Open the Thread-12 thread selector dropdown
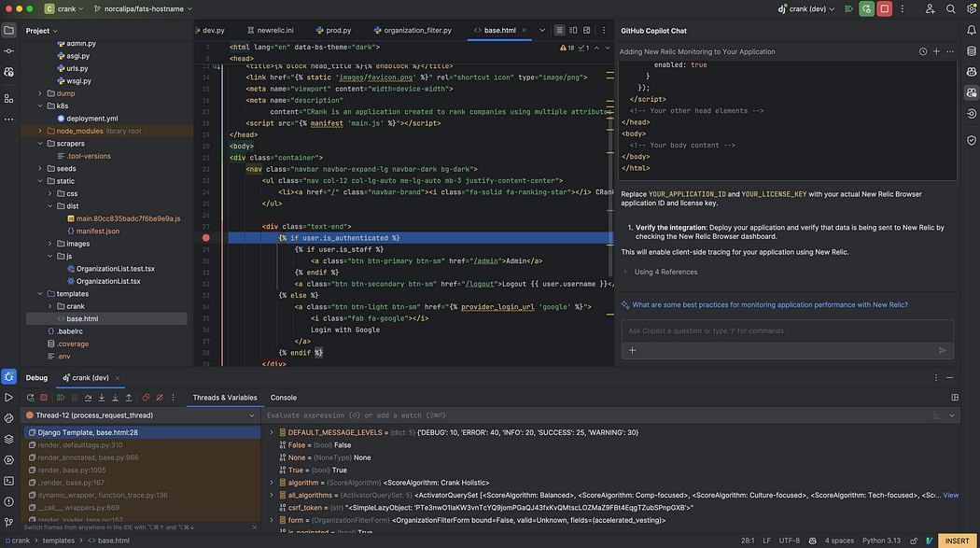The height and width of the screenshot is (548, 980). point(141,415)
